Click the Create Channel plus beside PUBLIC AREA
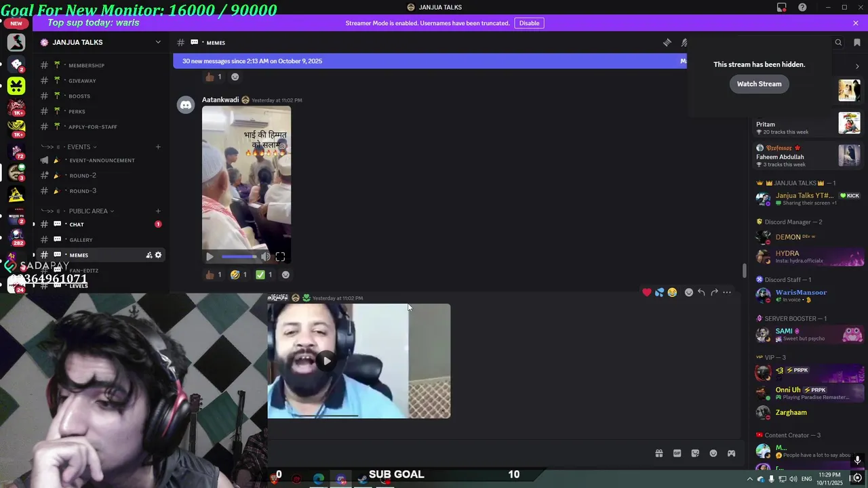This screenshot has width=868, height=488. coord(158,211)
